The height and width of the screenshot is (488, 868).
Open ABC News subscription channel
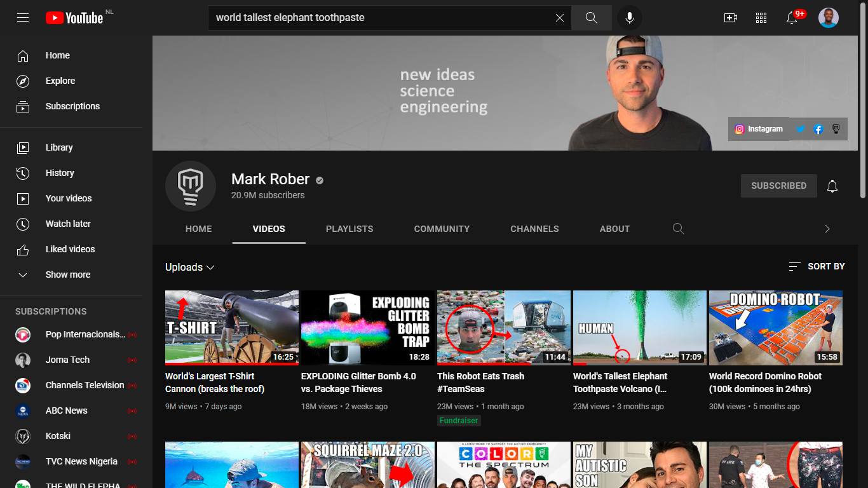[71, 410]
